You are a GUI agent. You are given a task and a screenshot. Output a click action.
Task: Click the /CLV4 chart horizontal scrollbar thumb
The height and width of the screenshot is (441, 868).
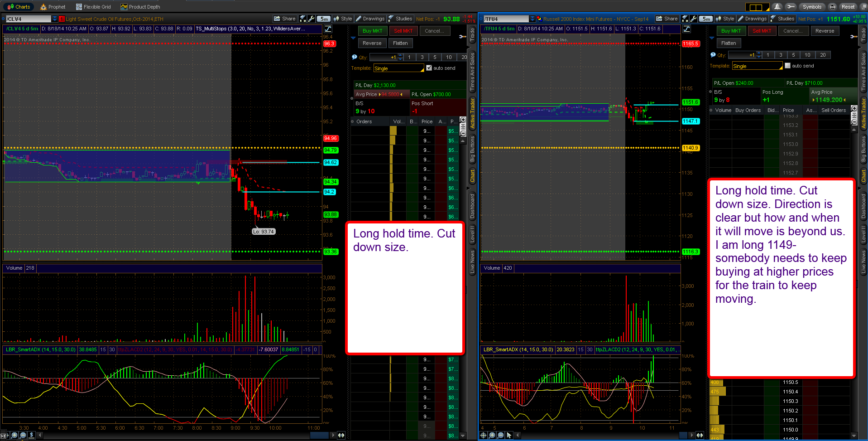[x=319, y=435]
